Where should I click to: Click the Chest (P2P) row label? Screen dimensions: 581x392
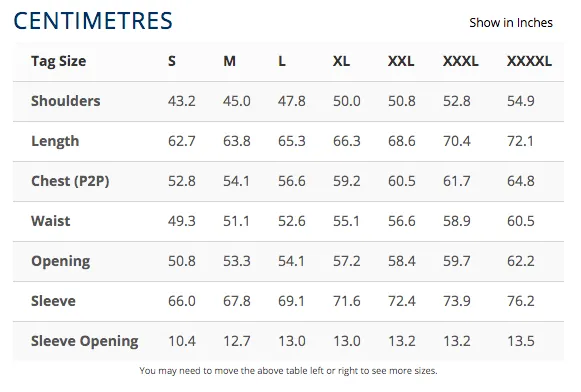pos(70,181)
